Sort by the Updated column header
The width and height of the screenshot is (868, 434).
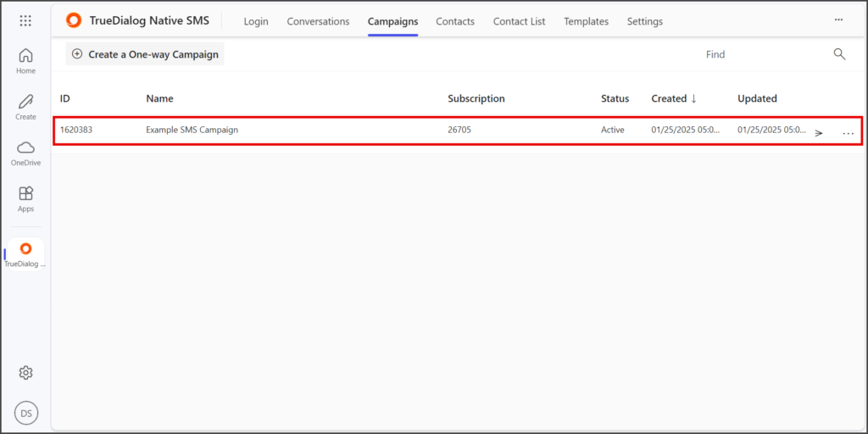[x=757, y=98]
